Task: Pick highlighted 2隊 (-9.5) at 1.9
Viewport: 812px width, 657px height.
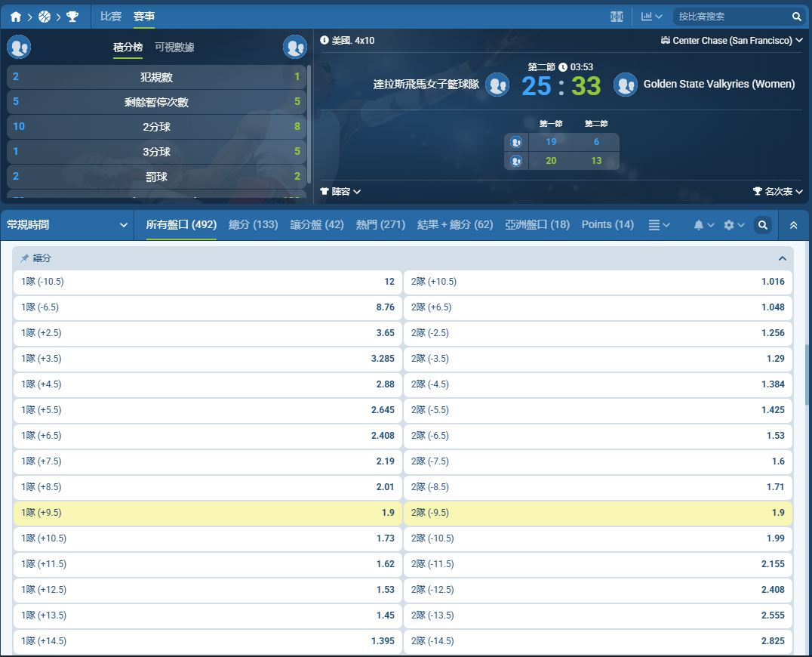Action: tap(598, 513)
